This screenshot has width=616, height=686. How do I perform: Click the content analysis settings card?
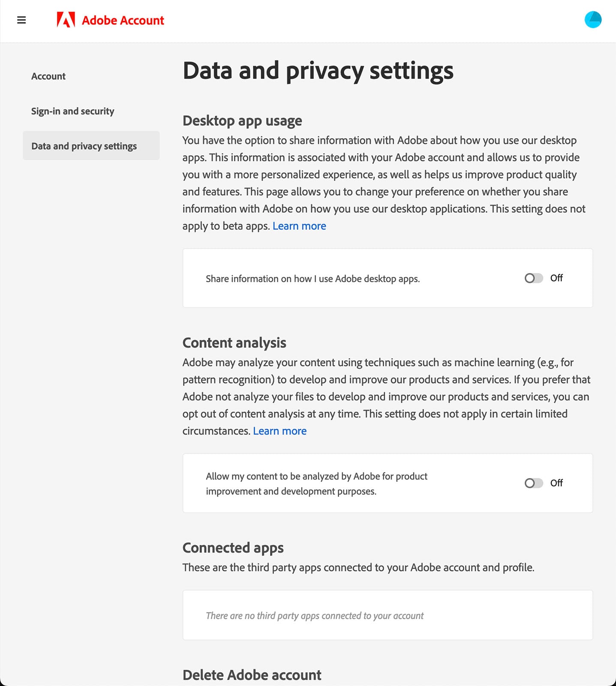click(387, 483)
